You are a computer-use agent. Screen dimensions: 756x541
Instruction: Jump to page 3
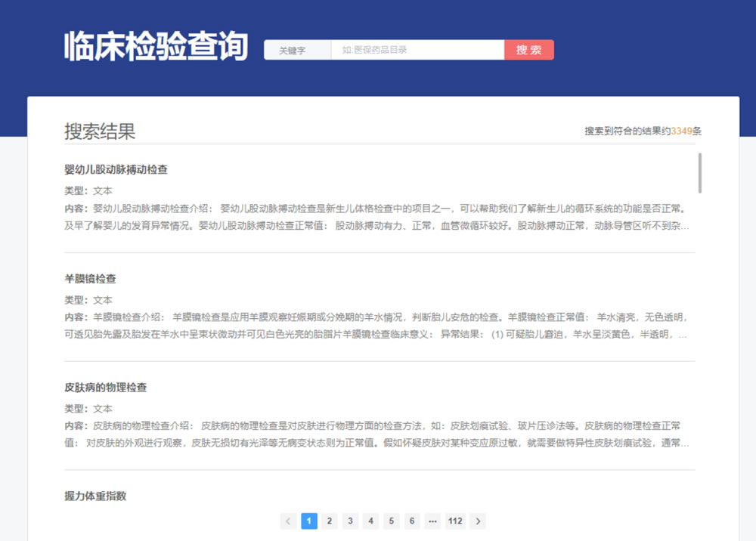coord(350,521)
